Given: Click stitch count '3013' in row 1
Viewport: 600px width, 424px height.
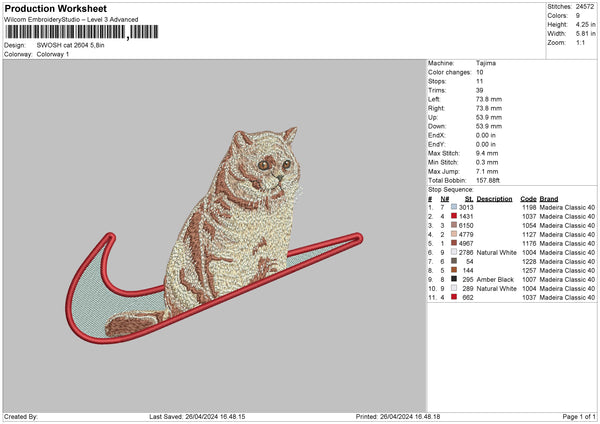Looking at the screenshot, I should (x=466, y=207).
